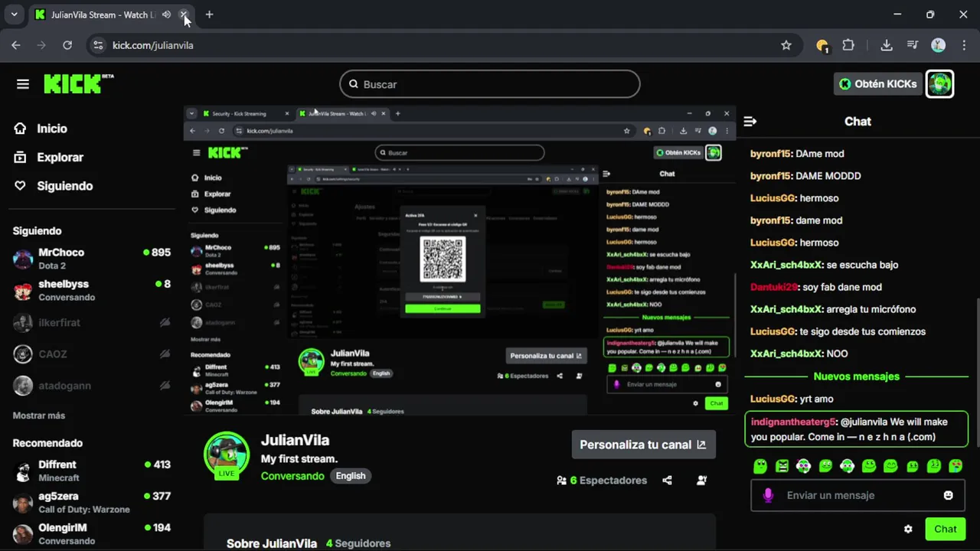Open Chrome downloads icon
Screen dimensions: 980x551
coord(887,45)
